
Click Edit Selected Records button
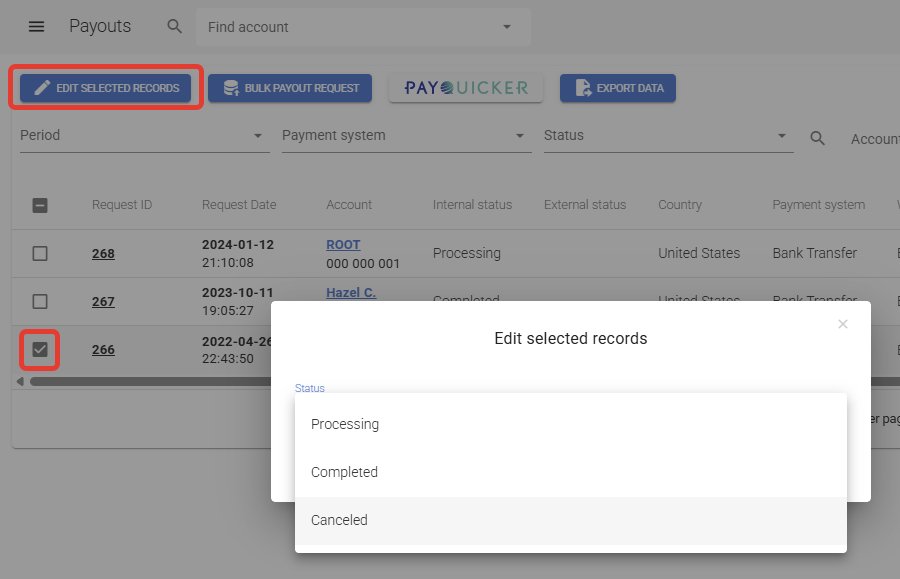coord(106,88)
